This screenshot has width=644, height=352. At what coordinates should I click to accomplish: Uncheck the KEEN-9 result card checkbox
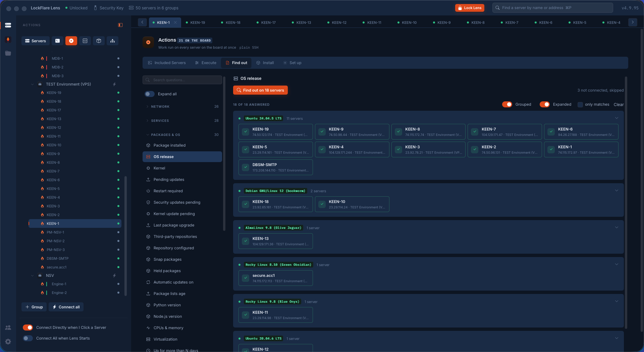(x=322, y=132)
